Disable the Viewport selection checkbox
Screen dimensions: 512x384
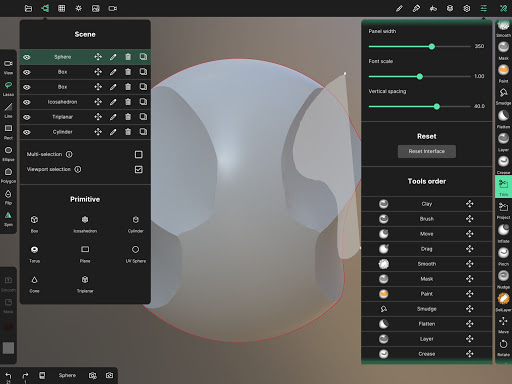point(139,169)
